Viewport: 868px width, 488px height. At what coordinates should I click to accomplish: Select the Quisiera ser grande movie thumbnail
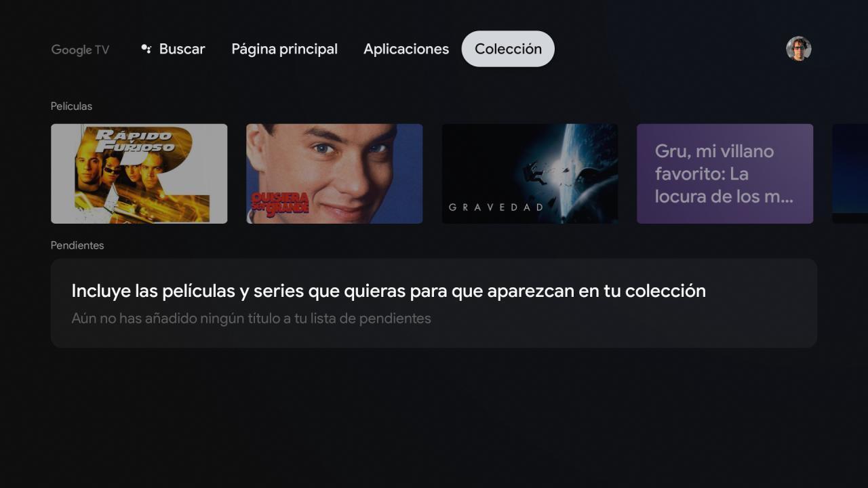click(334, 174)
